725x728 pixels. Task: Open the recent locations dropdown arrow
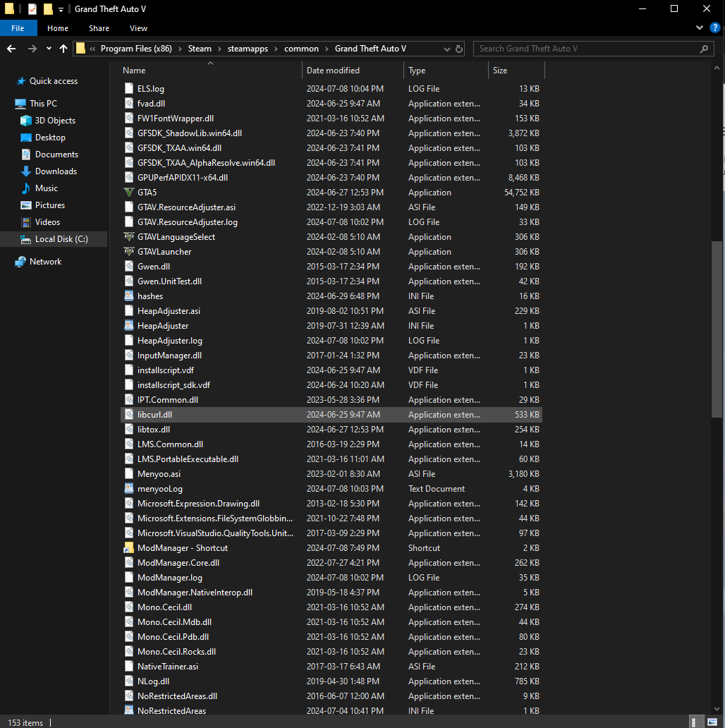[x=49, y=49]
